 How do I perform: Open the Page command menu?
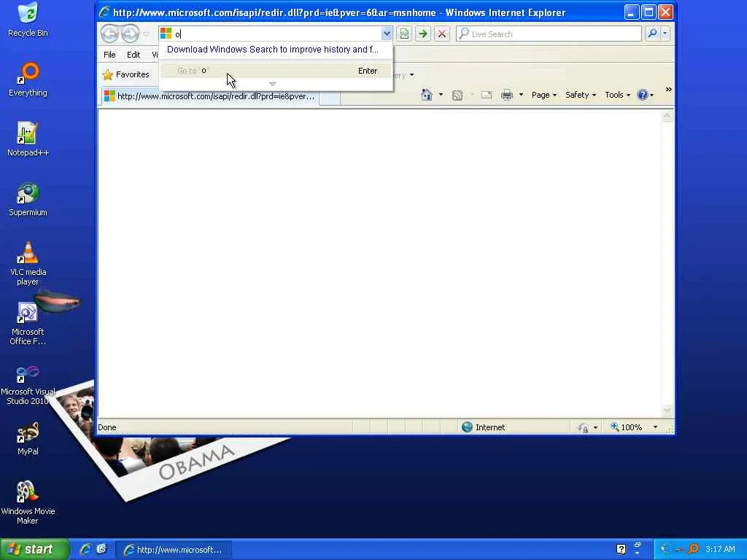pyautogui.click(x=544, y=95)
